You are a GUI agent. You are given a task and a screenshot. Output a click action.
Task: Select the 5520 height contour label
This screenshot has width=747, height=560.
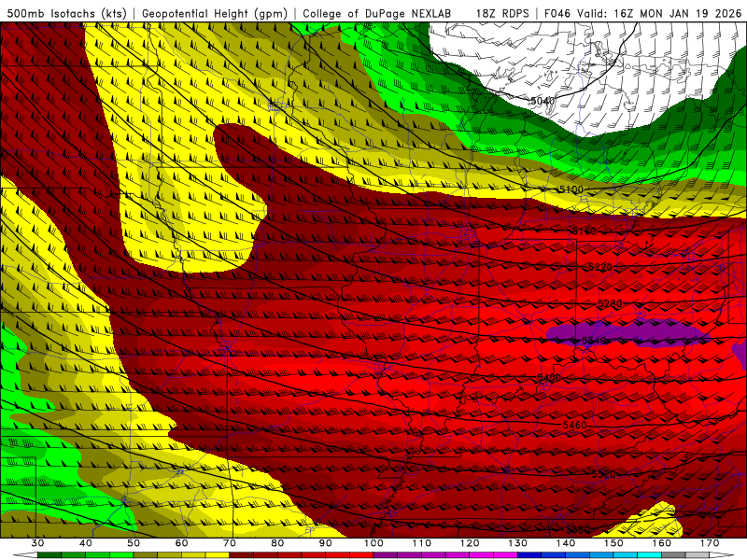(x=603, y=474)
